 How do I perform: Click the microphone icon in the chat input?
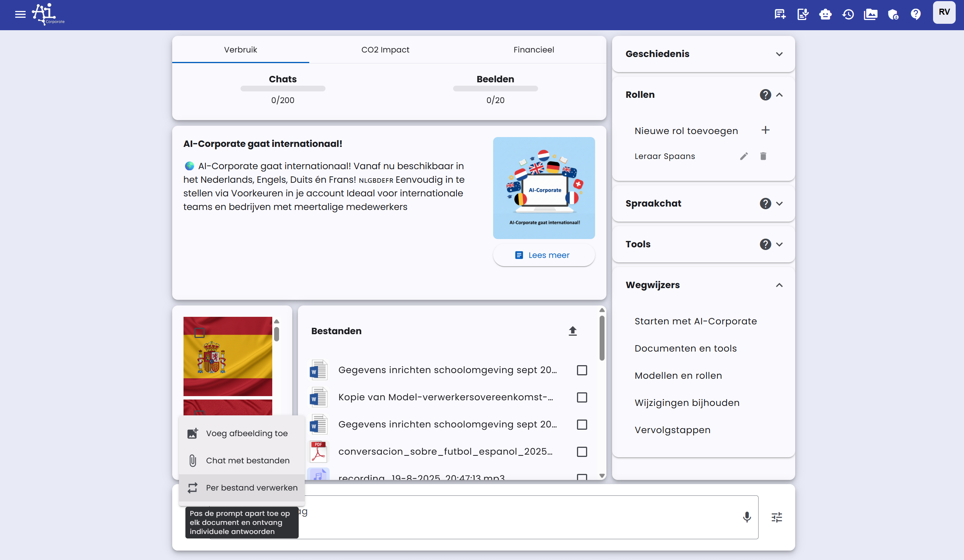(x=747, y=517)
